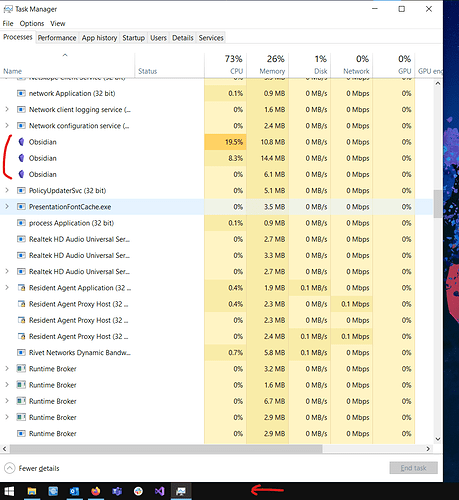
Task: Collapse to Fewer details view
Action: coord(32,468)
